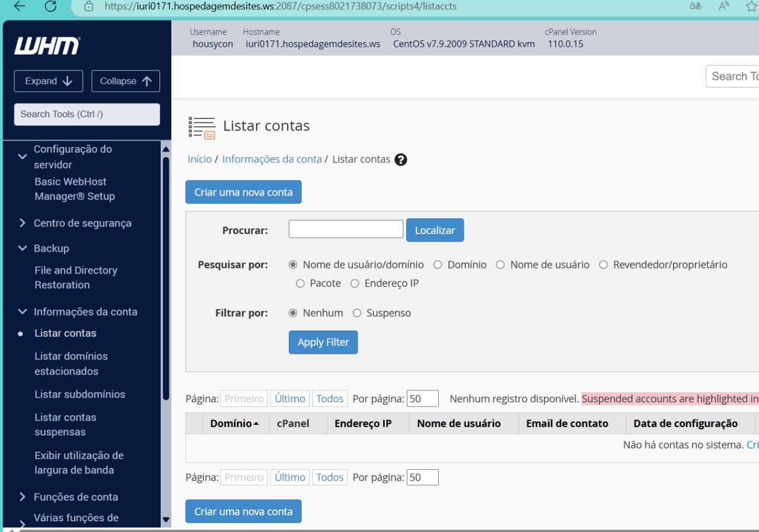The image size is (759, 532).
Task: Click the Expand button in sidebar
Action: click(49, 81)
